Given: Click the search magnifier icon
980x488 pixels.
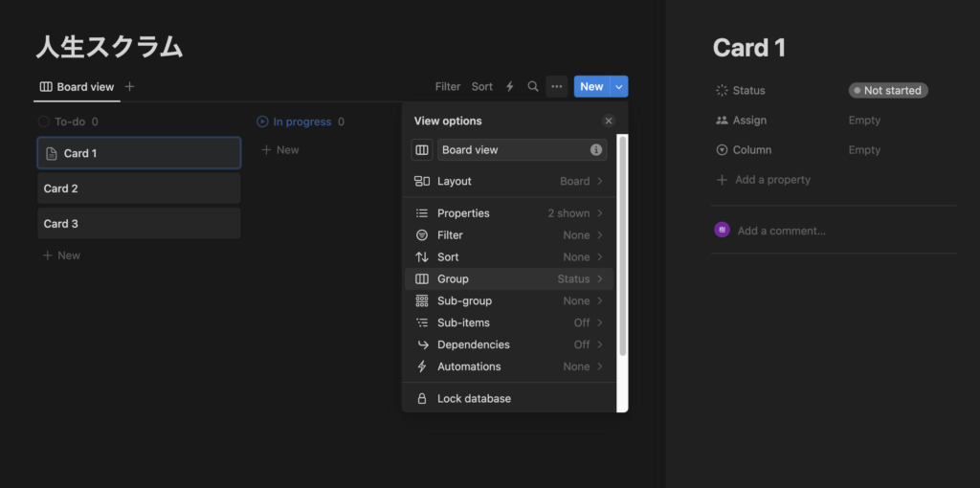Looking at the screenshot, I should click(x=533, y=87).
